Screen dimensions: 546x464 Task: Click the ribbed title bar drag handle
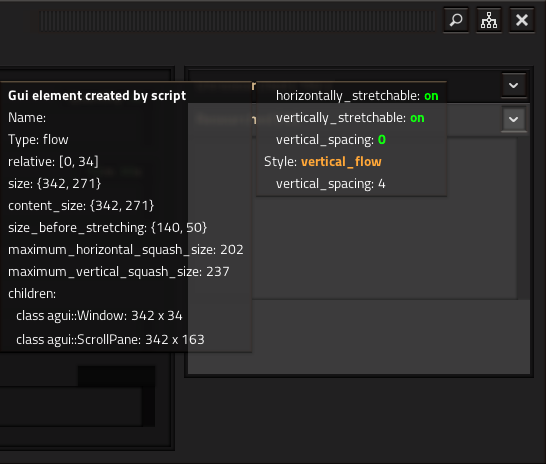238,21
